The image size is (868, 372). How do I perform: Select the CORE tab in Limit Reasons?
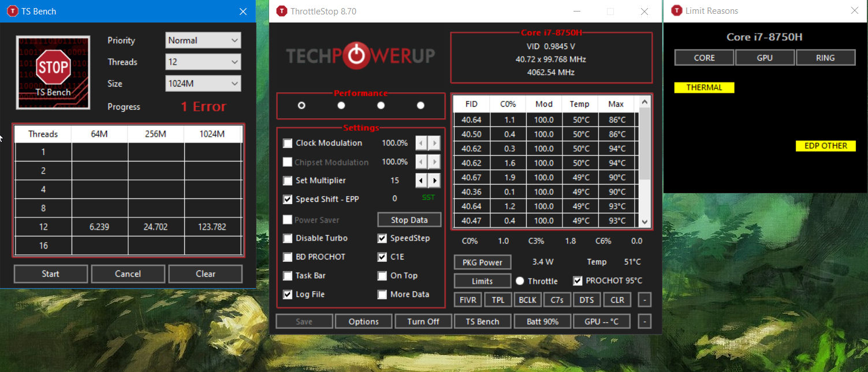pos(705,58)
